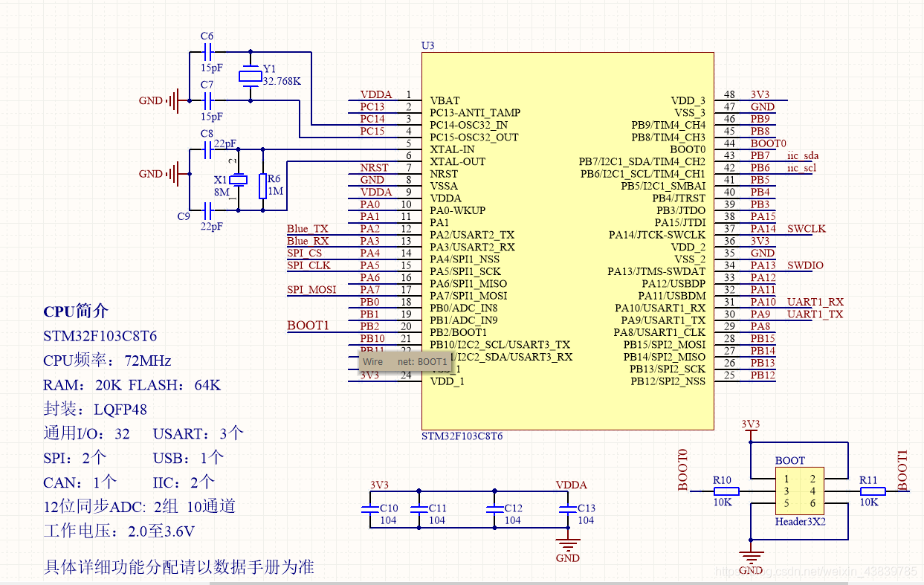Select pin name PA14/JTCK-SWCLK

657,235
